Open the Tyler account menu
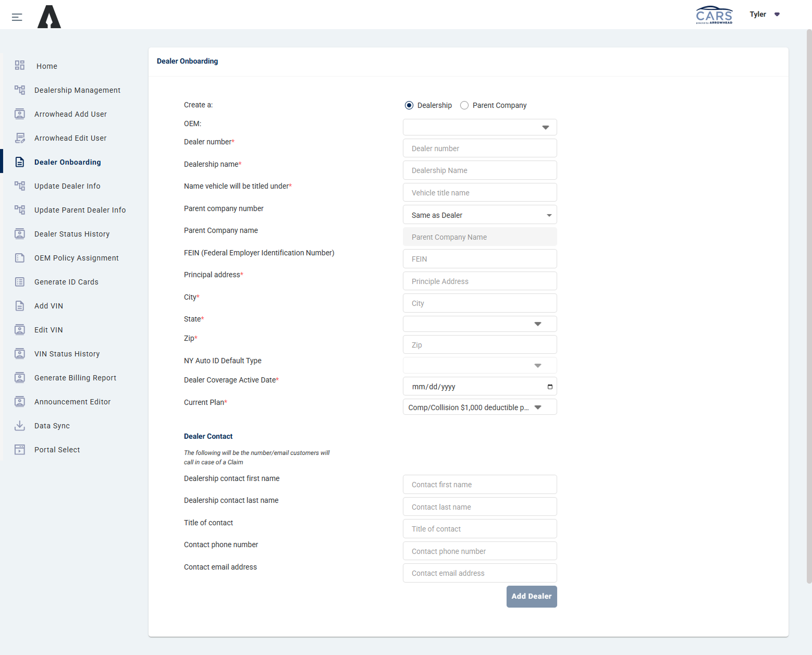The height and width of the screenshot is (655, 812). [x=764, y=14]
